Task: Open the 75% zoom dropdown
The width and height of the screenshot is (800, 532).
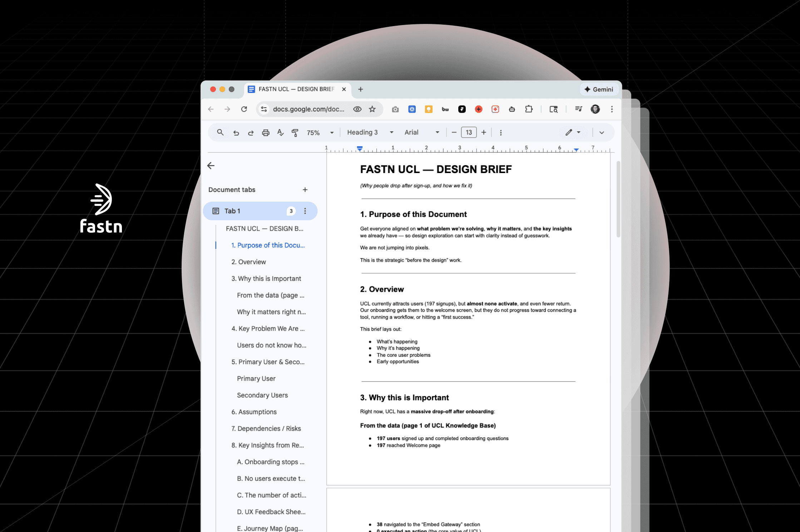Action: pos(320,133)
